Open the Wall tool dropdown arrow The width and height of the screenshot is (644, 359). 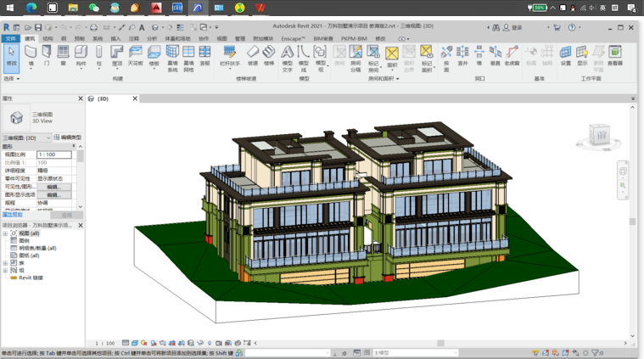(31, 69)
